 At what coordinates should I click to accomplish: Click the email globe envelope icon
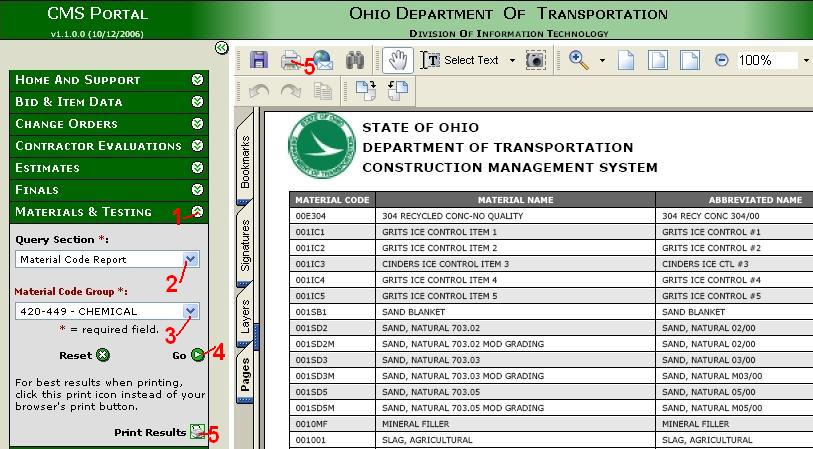pos(323,60)
